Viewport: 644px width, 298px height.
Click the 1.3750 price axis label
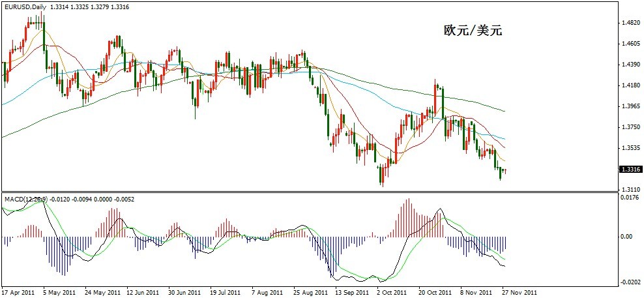point(632,127)
